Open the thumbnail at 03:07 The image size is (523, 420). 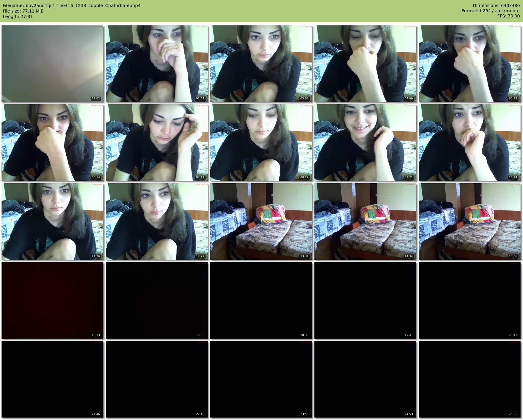coord(261,64)
